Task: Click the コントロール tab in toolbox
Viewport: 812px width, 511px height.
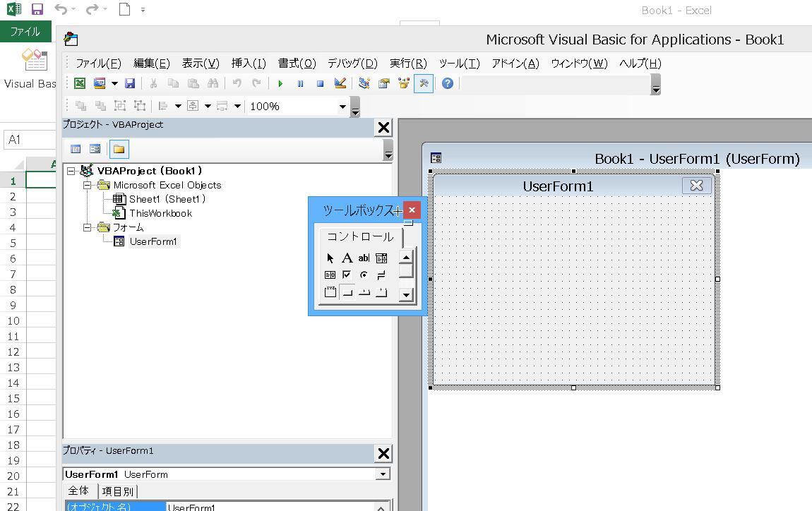Action: pos(360,237)
